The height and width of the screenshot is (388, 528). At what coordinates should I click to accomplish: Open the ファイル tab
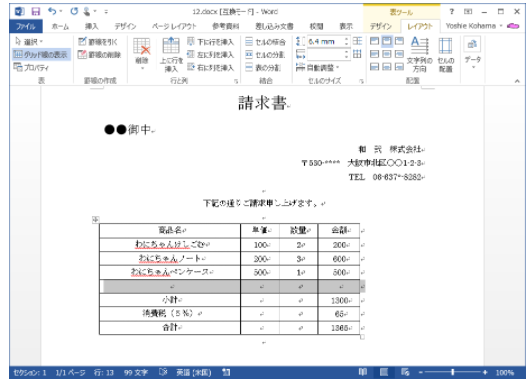point(26,26)
